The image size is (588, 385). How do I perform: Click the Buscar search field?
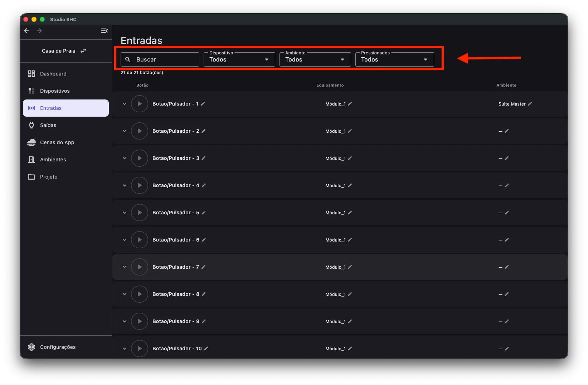[x=160, y=59]
